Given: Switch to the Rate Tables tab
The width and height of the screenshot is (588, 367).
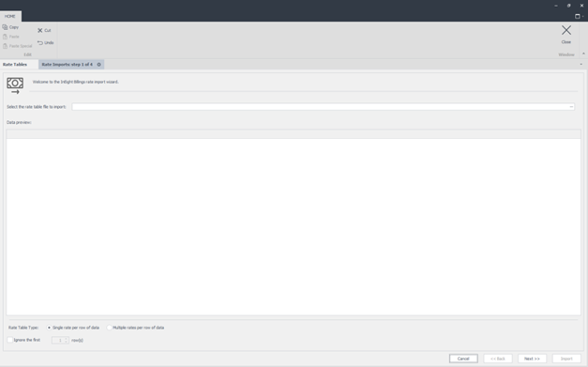Looking at the screenshot, I should click(x=15, y=65).
